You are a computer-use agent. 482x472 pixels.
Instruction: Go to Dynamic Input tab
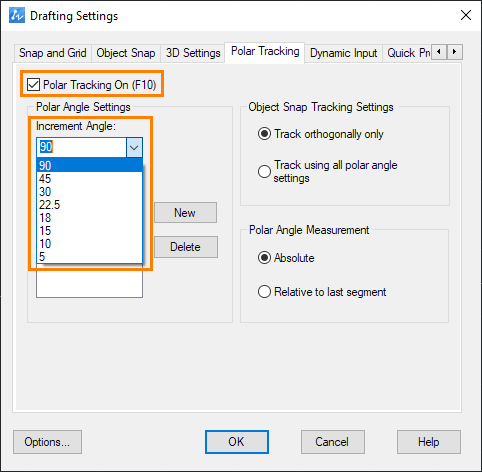click(343, 53)
